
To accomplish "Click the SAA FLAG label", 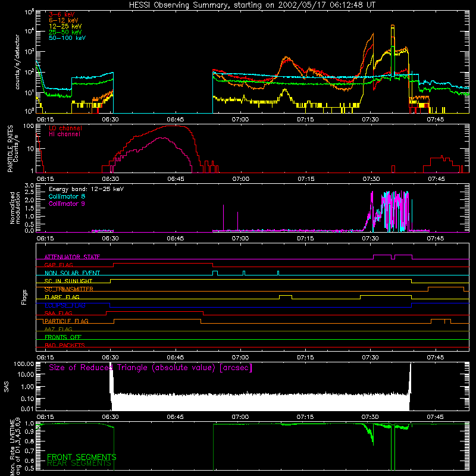I will click(58, 313).
